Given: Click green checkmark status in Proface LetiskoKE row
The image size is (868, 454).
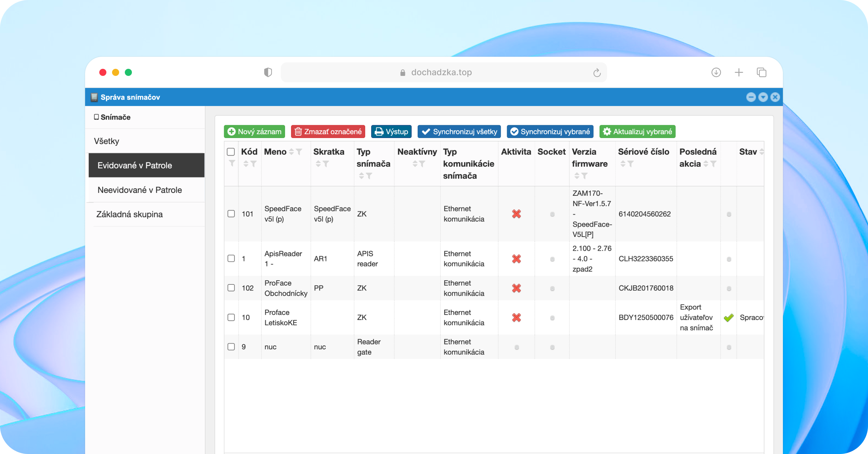Looking at the screenshot, I should point(729,317).
